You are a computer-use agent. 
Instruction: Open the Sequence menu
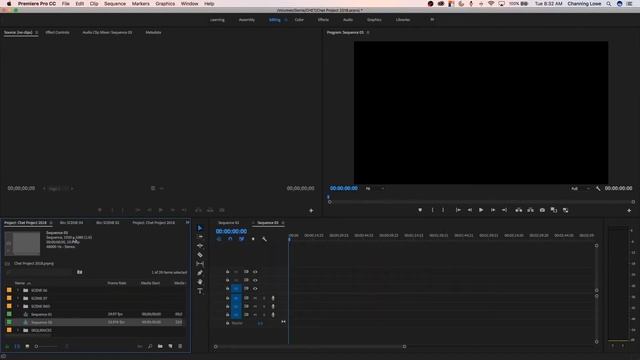pyautogui.click(x=115, y=4)
